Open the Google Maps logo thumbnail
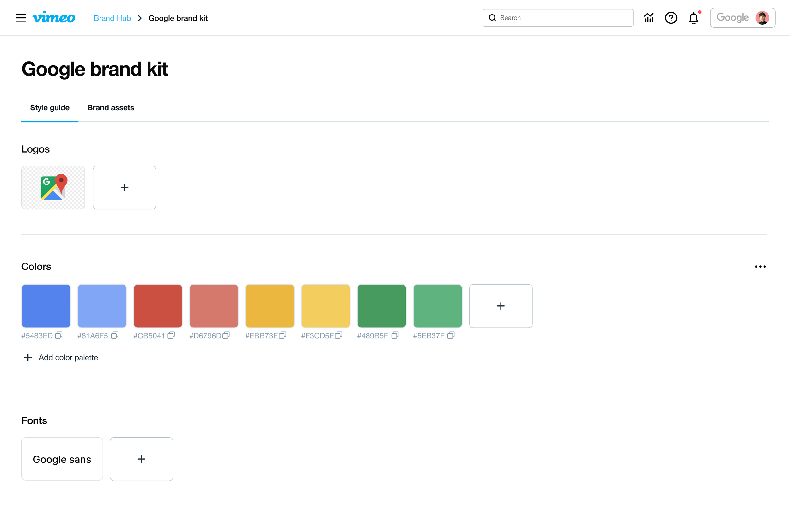This screenshot has width=790, height=532. 53,188
